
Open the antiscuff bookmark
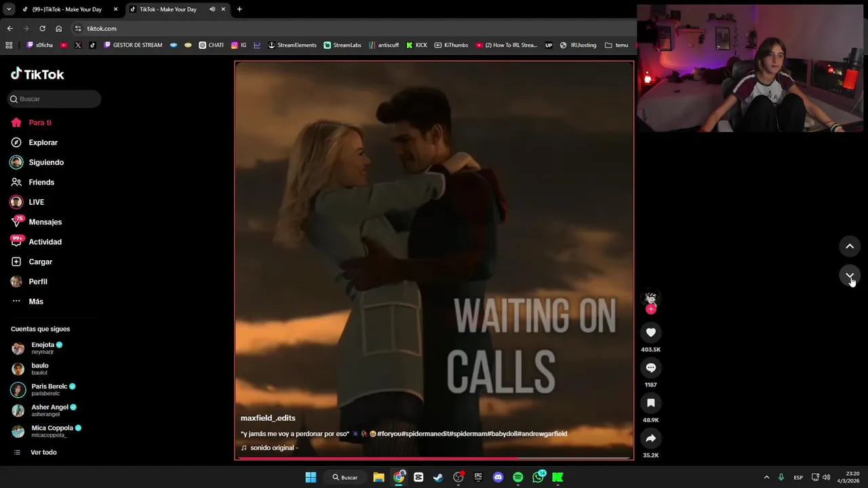pos(384,45)
